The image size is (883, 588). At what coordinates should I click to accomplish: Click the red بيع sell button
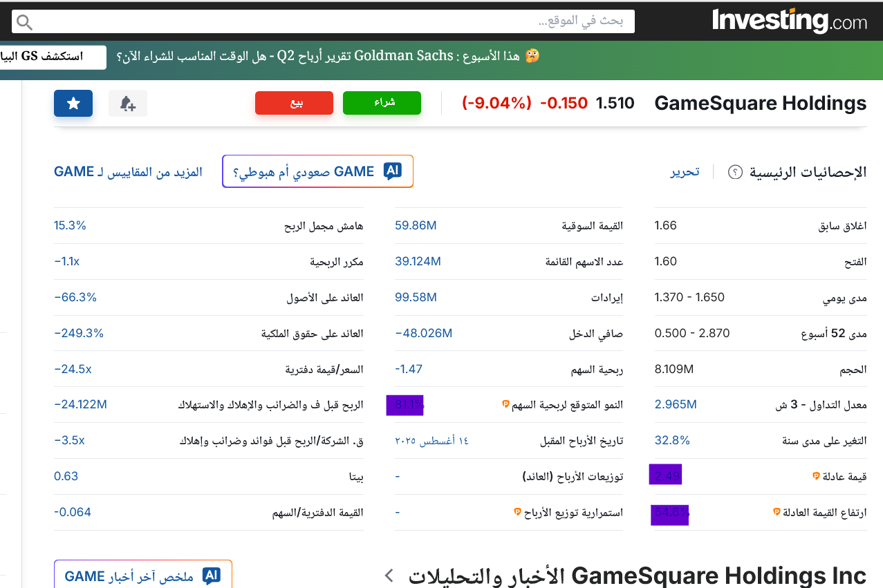pos(295,103)
